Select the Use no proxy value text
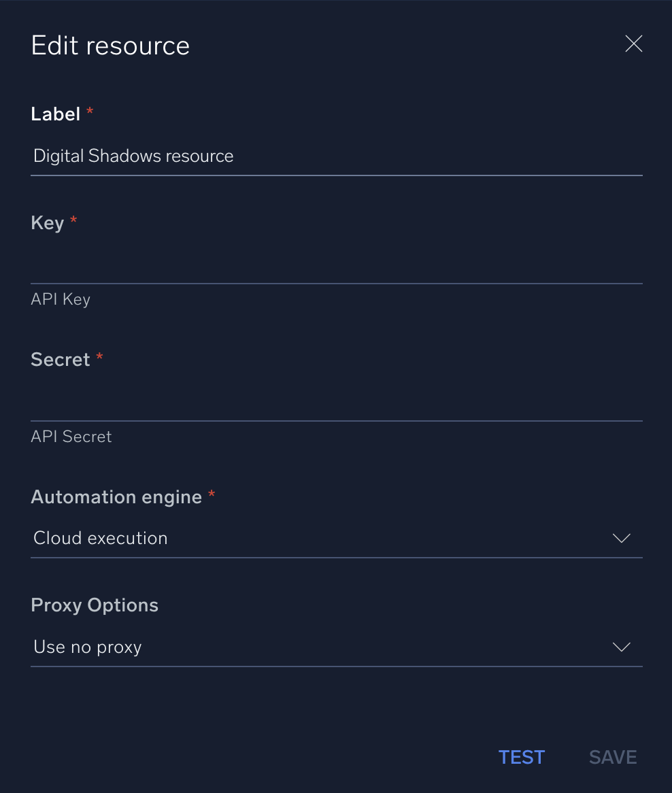This screenshot has width=672, height=793. click(88, 647)
